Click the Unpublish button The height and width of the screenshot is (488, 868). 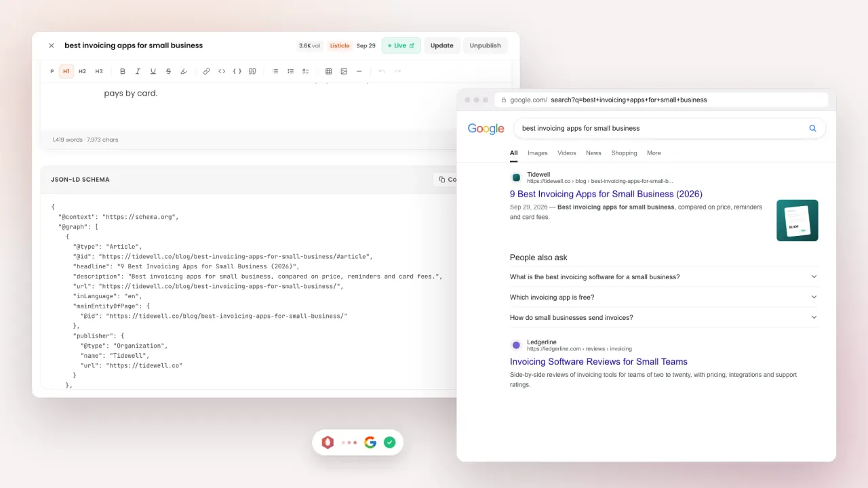[486, 45]
